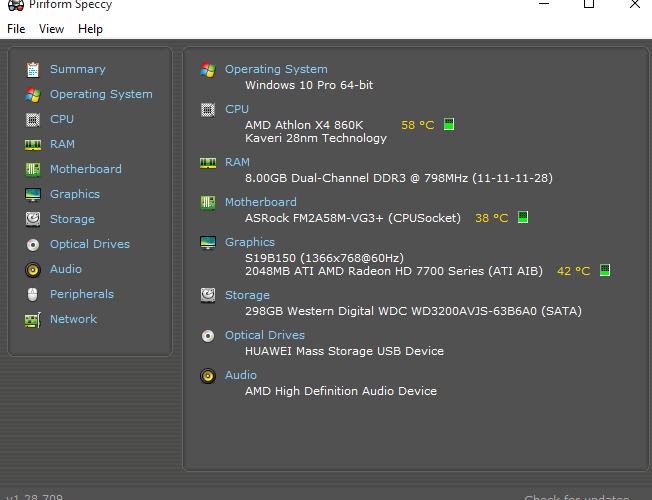This screenshot has height=500, width=652.
Task: Click the Speccy app icon in title bar
Action: pos(16,5)
